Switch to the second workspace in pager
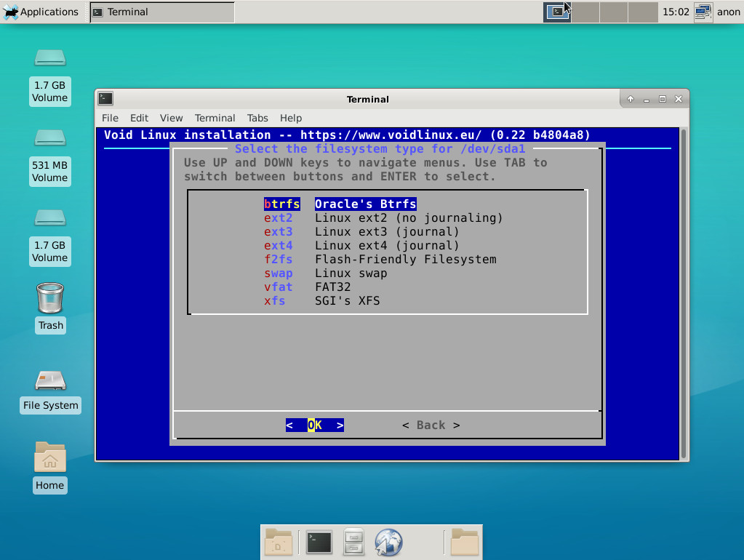The image size is (744, 560). [x=585, y=12]
